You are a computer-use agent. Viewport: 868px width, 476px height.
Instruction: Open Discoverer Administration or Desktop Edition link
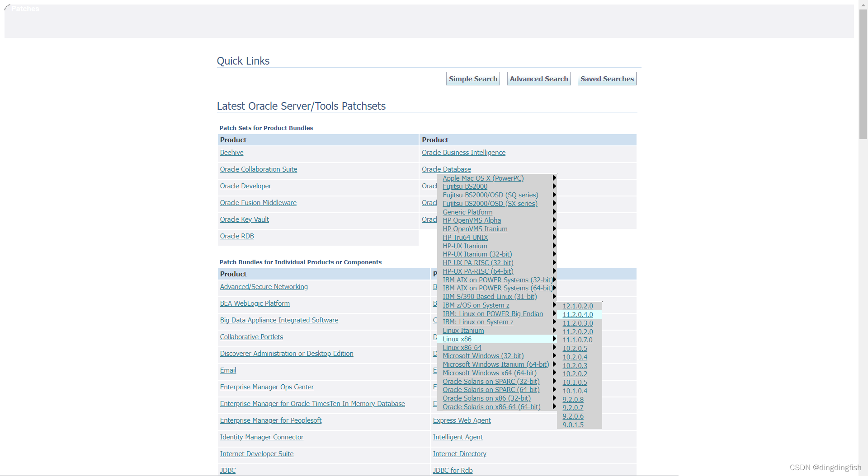click(x=287, y=354)
